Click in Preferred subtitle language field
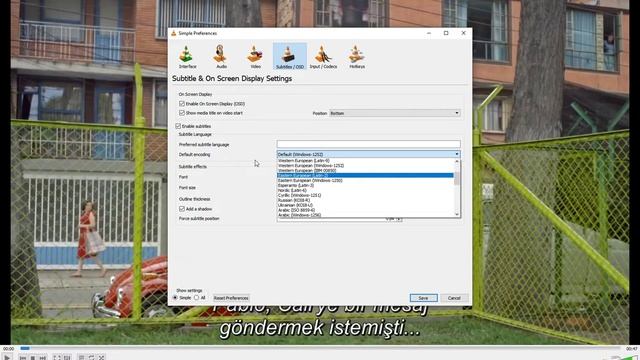This screenshot has width=640, height=360. (x=369, y=144)
